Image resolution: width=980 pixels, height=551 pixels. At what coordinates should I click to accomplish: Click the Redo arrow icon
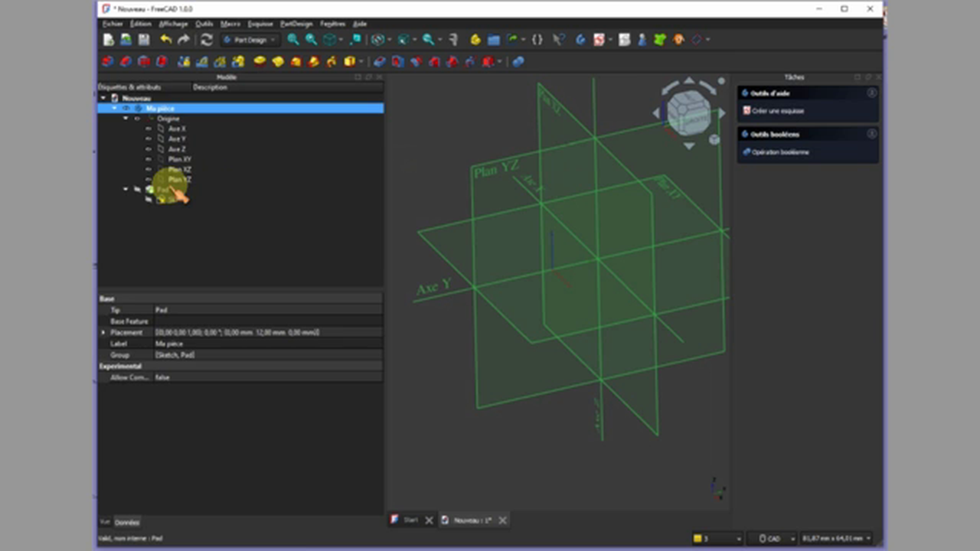(x=185, y=40)
